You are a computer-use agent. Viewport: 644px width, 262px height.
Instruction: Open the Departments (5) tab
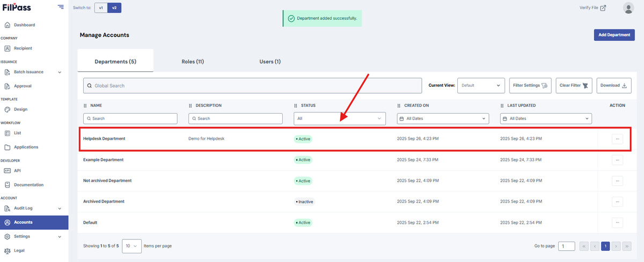[x=115, y=62]
